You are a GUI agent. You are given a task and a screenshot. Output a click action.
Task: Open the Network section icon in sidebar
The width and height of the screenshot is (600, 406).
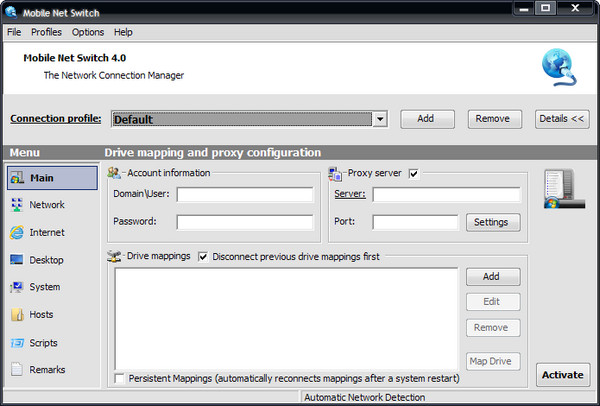17,205
